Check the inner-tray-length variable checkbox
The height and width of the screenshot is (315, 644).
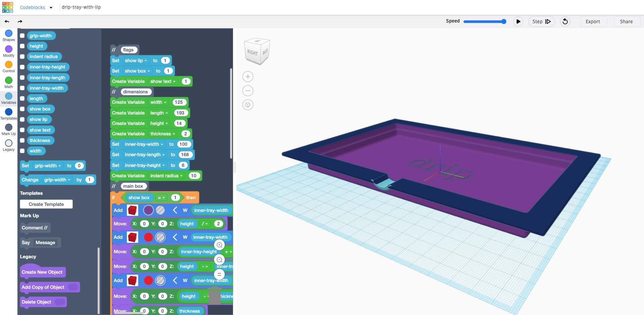tap(22, 78)
